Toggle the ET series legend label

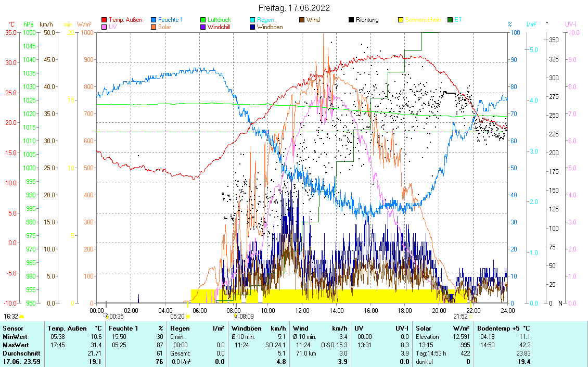point(458,20)
